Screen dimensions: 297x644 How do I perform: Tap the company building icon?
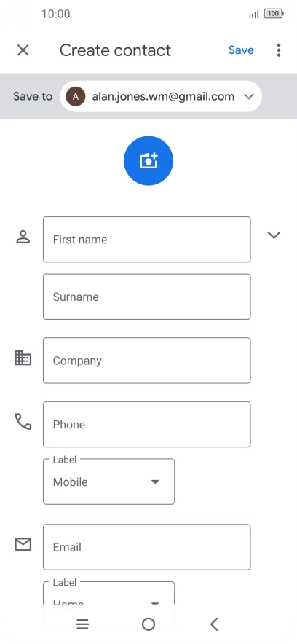(x=23, y=358)
